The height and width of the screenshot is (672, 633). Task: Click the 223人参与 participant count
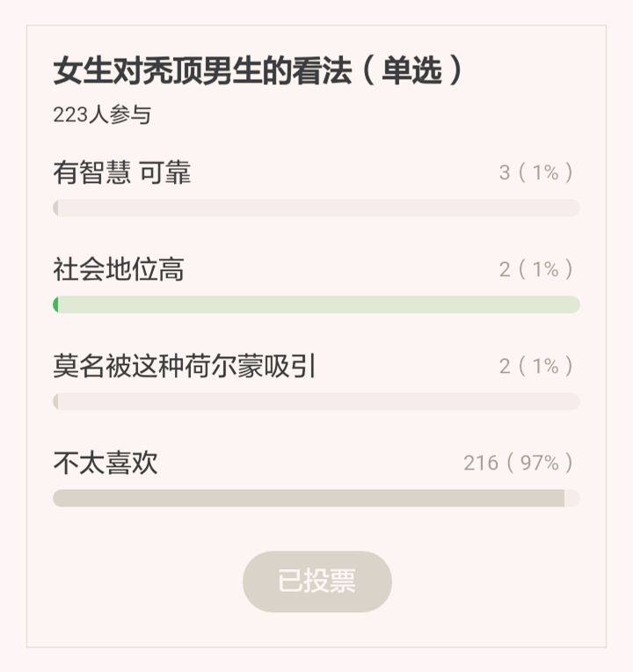click(x=102, y=115)
